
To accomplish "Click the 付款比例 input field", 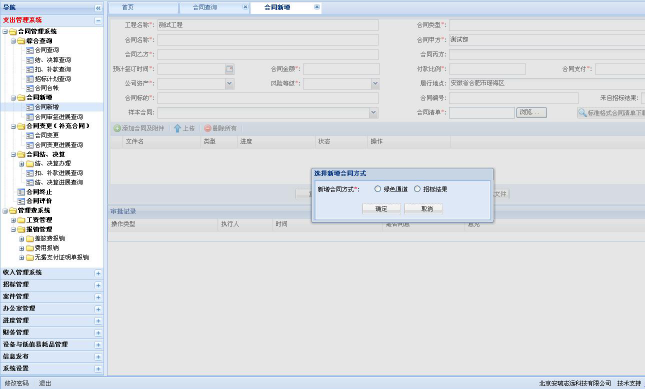I will pos(487,69).
